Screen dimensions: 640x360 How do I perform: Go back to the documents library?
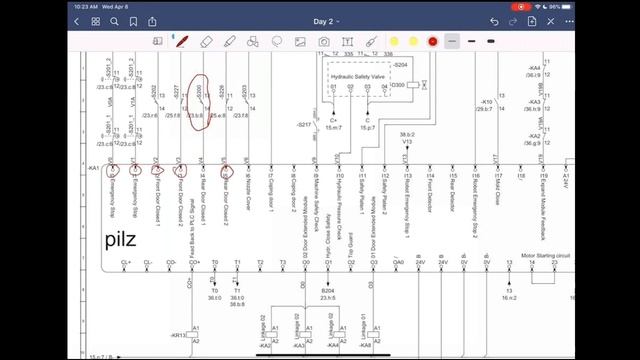coord(76,22)
